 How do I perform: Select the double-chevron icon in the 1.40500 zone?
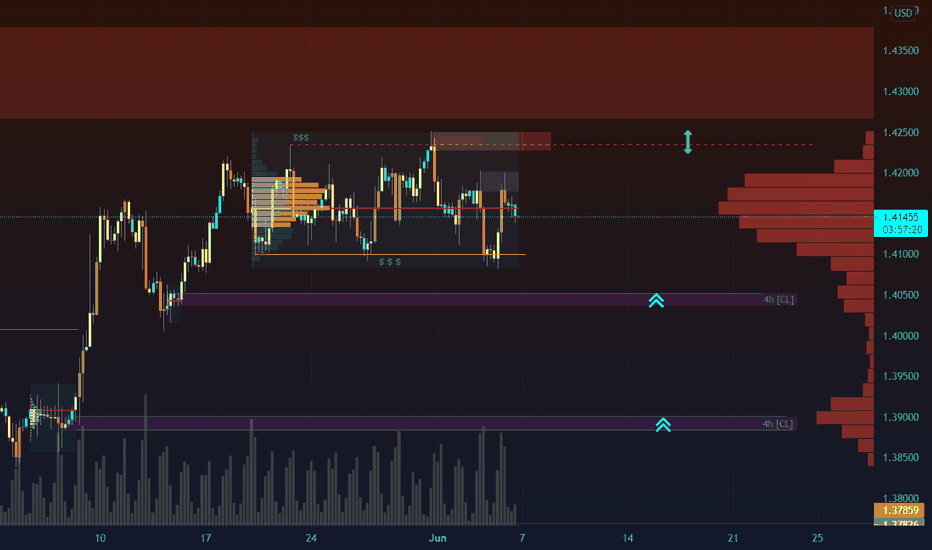[656, 300]
